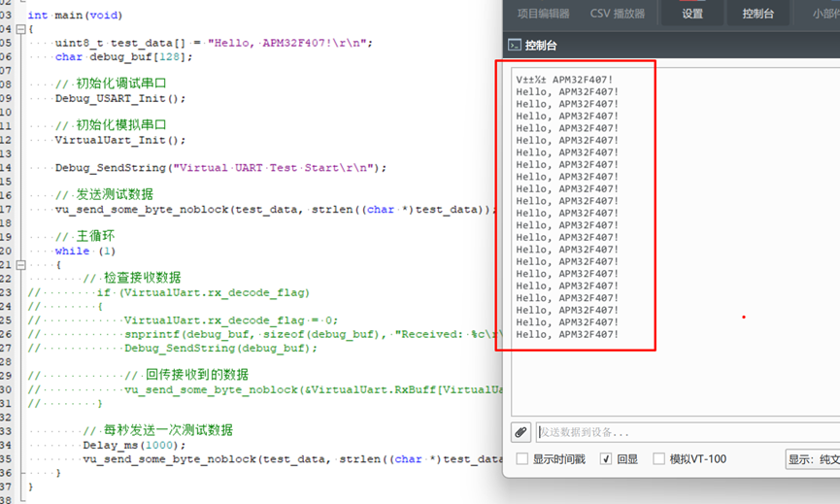Enable the 显示时间戳 checkbox
The height and width of the screenshot is (504, 840).
click(521, 459)
